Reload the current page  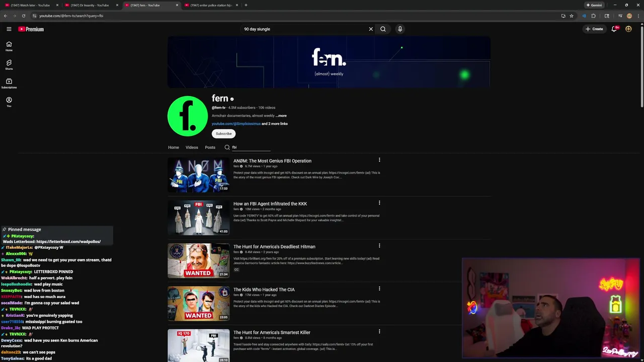click(23, 16)
